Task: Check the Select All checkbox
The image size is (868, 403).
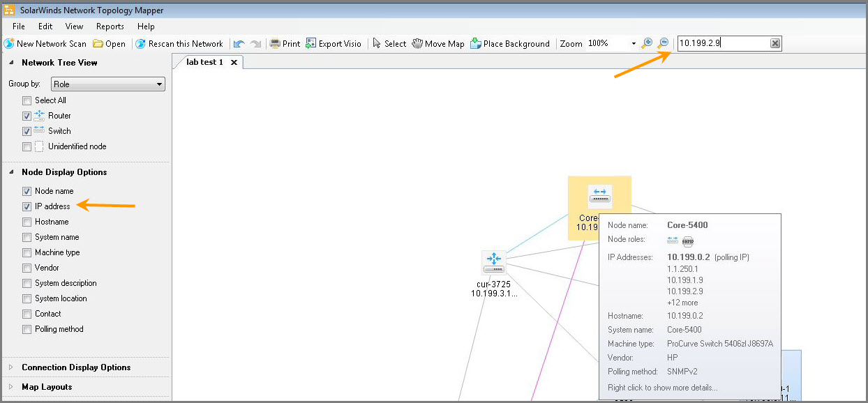Action: [x=27, y=100]
